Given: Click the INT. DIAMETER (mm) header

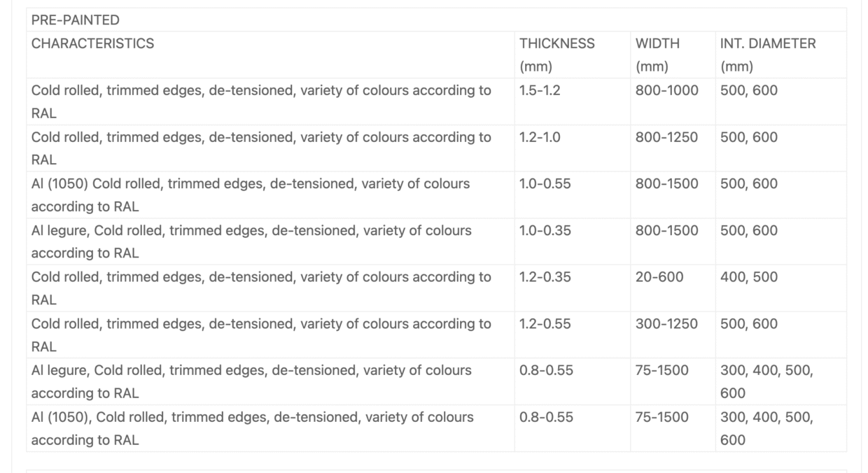Looking at the screenshot, I should tap(767, 55).
